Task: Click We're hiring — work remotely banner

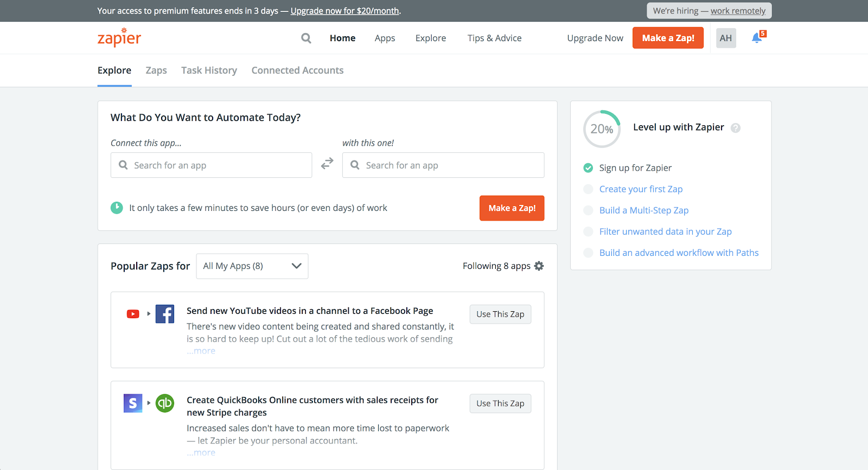Action: tap(709, 11)
